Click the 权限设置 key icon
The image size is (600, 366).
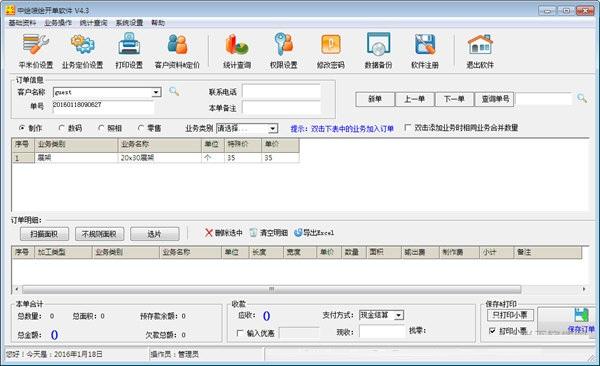pyautogui.click(x=284, y=44)
